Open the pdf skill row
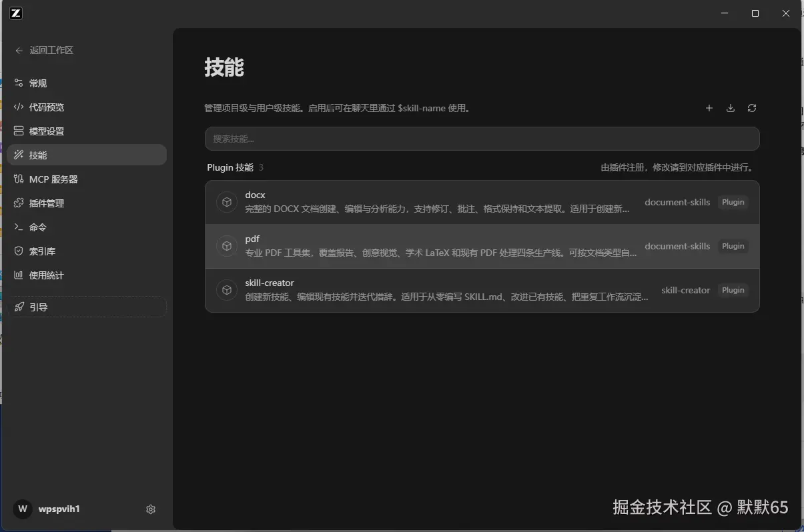The width and height of the screenshot is (804, 532). point(482,246)
